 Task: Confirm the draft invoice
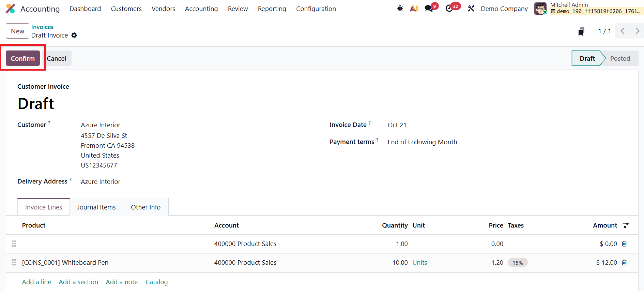click(x=23, y=58)
